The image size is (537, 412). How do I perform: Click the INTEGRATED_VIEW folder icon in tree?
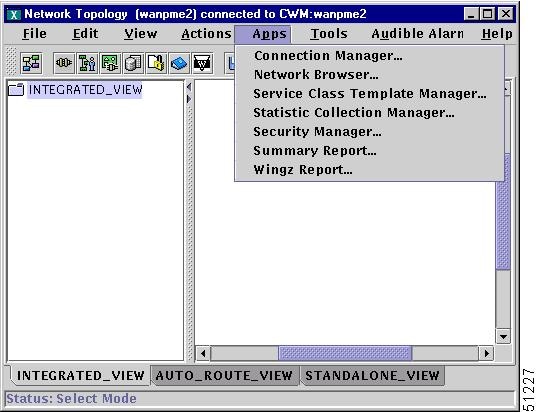16,90
